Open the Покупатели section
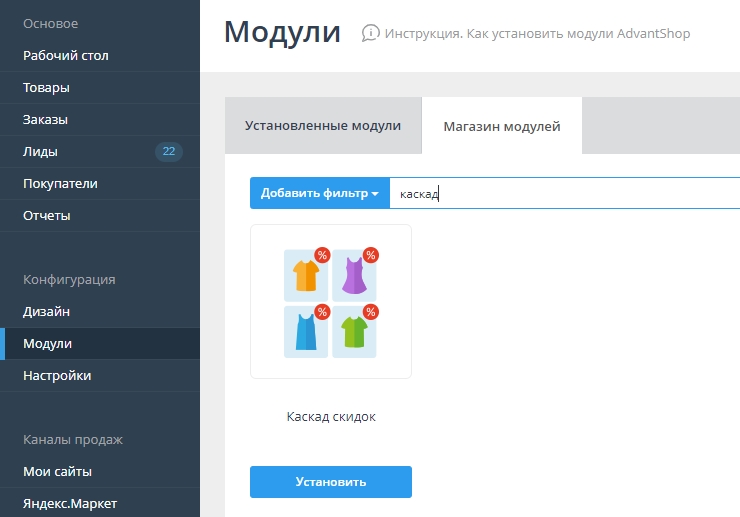The image size is (740, 517). [x=60, y=184]
